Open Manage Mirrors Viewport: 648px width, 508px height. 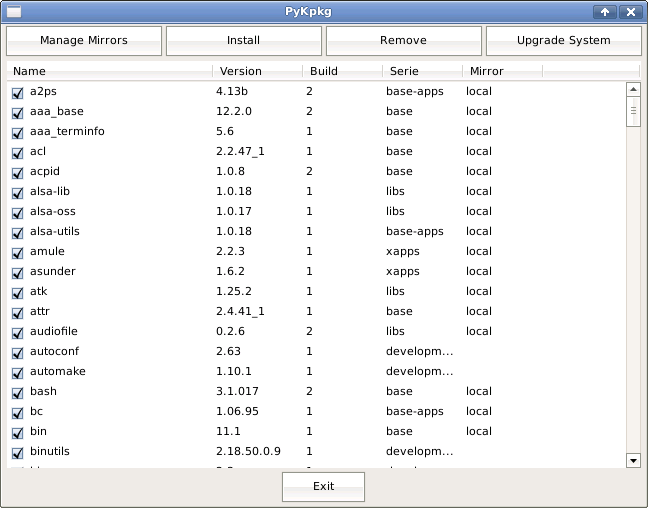(x=84, y=41)
